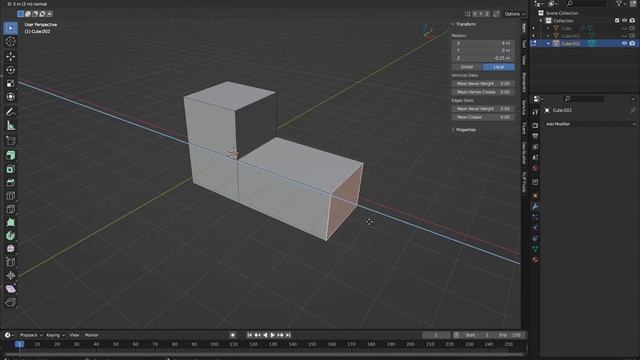Open the Add Modifier dropdown
Image resolution: width=640 pixels, height=360 pixels.
tap(591, 124)
